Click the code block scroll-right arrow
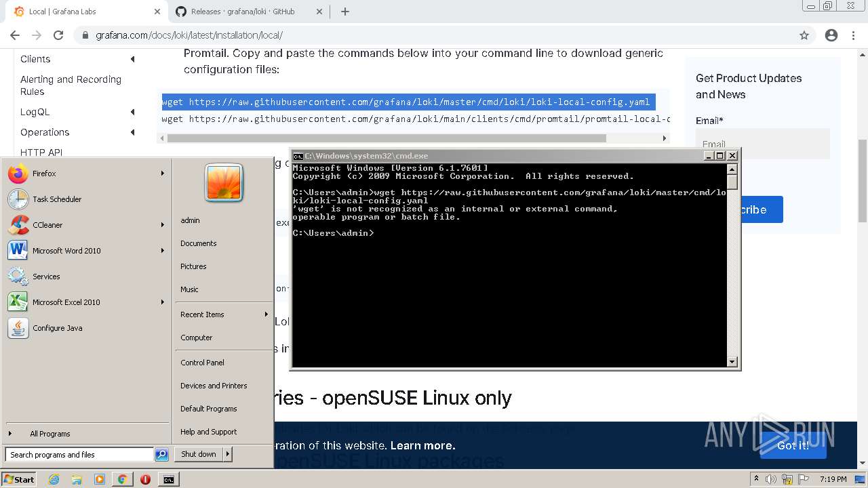868x488 pixels. [x=665, y=138]
